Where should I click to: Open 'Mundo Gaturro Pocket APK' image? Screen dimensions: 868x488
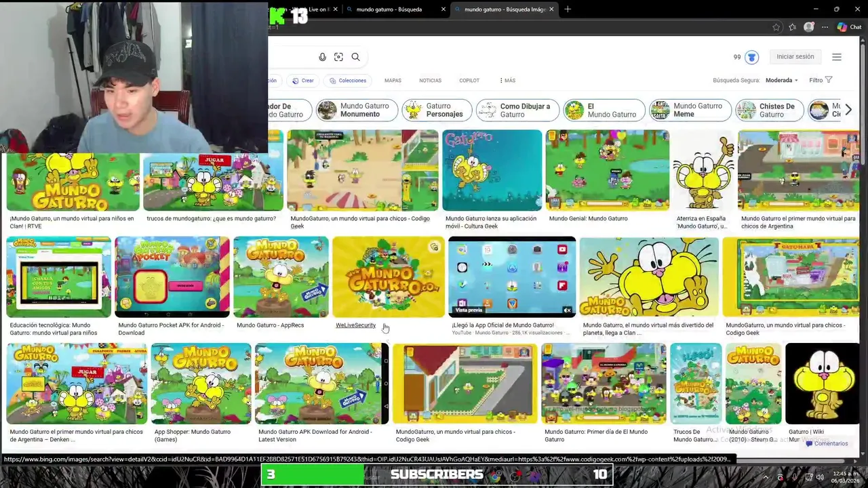pyautogui.click(x=172, y=277)
